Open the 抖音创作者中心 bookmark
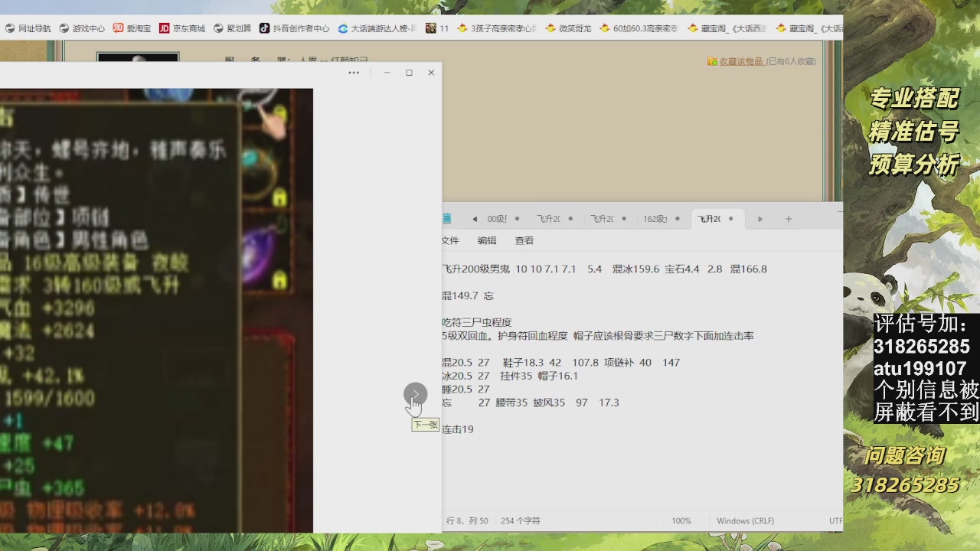 pyautogui.click(x=294, y=28)
